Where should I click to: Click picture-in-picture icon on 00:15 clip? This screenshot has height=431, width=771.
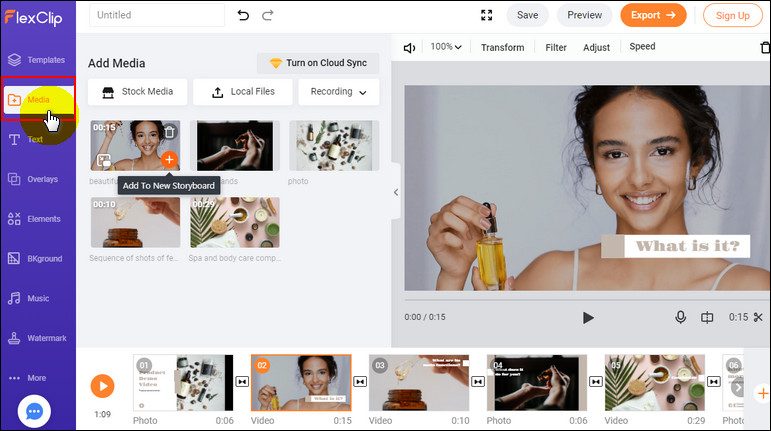[x=104, y=160]
